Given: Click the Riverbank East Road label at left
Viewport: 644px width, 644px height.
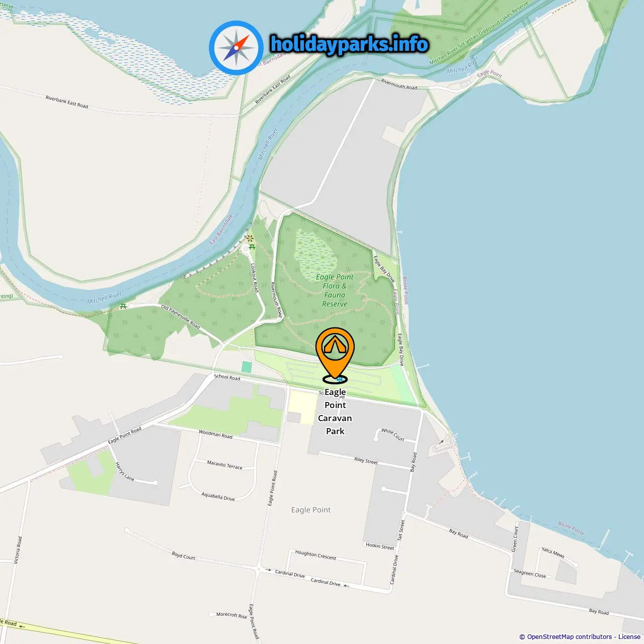Looking at the screenshot, I should [x=66, y=102].
